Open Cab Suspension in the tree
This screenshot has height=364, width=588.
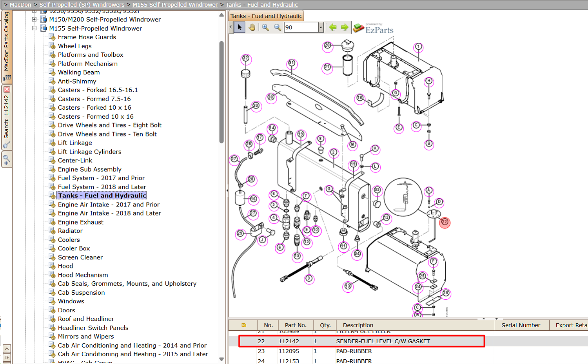click(82, 293)
